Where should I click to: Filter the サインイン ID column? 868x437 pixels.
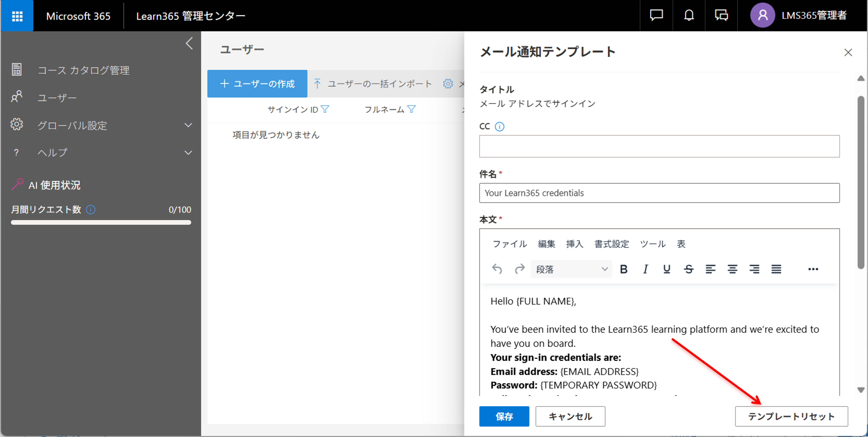pyautogui.click(x=325, y=109)
